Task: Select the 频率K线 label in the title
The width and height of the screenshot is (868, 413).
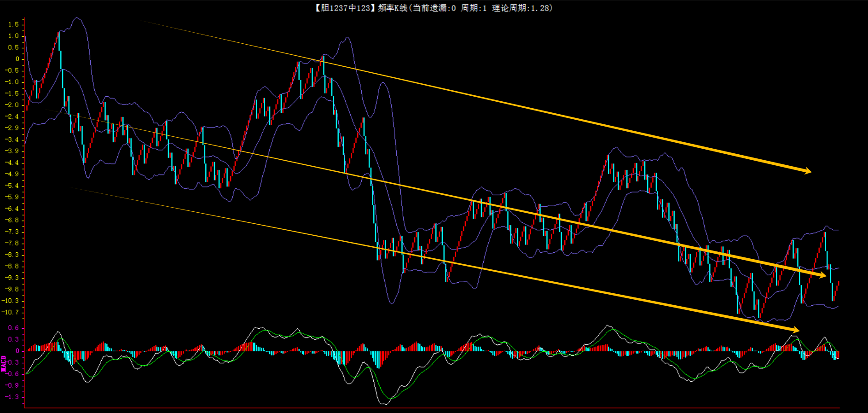Action: [393, 8]
